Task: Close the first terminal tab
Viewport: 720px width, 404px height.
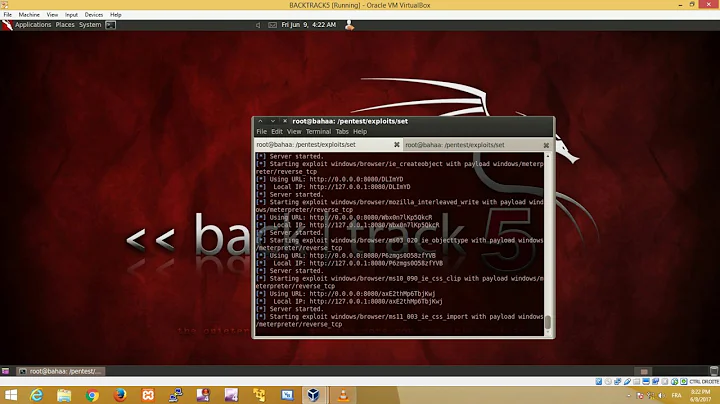Action: [397, 145]
